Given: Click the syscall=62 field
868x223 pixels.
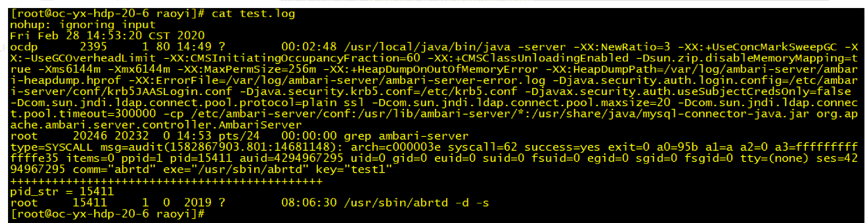Looking at the screenshot, I should tap(483, 147).
